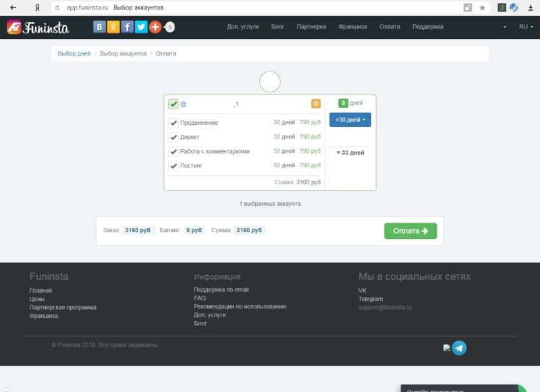
Task: Click the browser address bar
Action: pos(270,7)
